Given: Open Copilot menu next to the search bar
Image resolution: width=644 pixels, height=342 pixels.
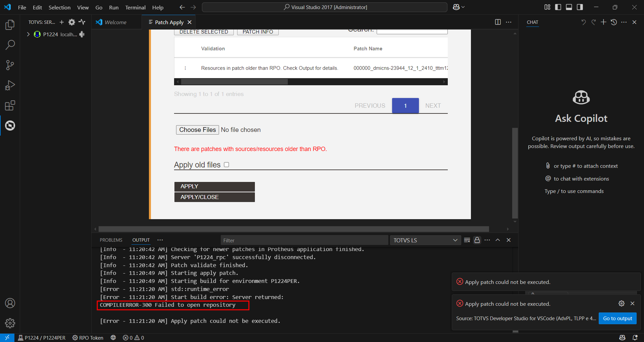Looking at the screenshot, I should pos(458,7).
